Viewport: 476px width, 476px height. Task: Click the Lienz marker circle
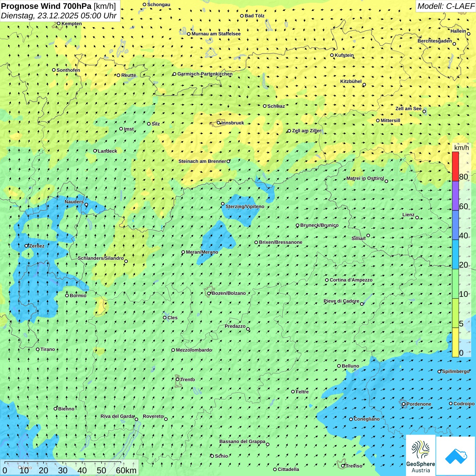pos(417,218)
